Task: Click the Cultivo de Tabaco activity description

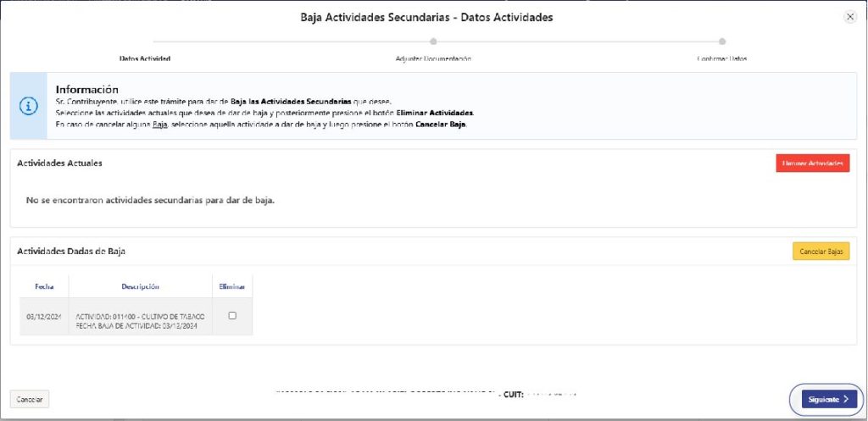Action: (140, 316)
